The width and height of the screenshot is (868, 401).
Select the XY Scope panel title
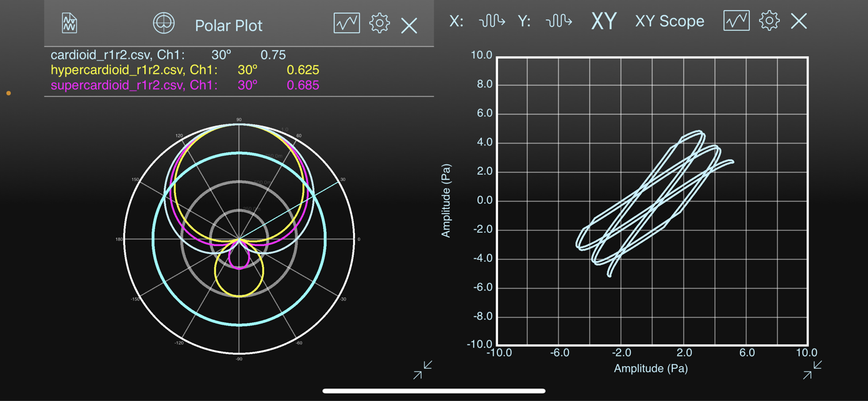coord(669,21)
